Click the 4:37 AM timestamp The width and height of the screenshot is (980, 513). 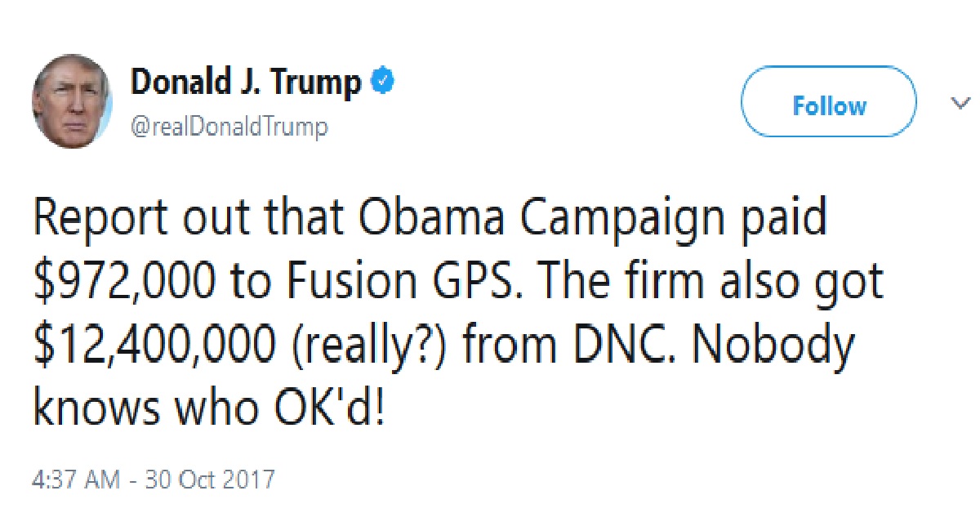coord(79,478)
